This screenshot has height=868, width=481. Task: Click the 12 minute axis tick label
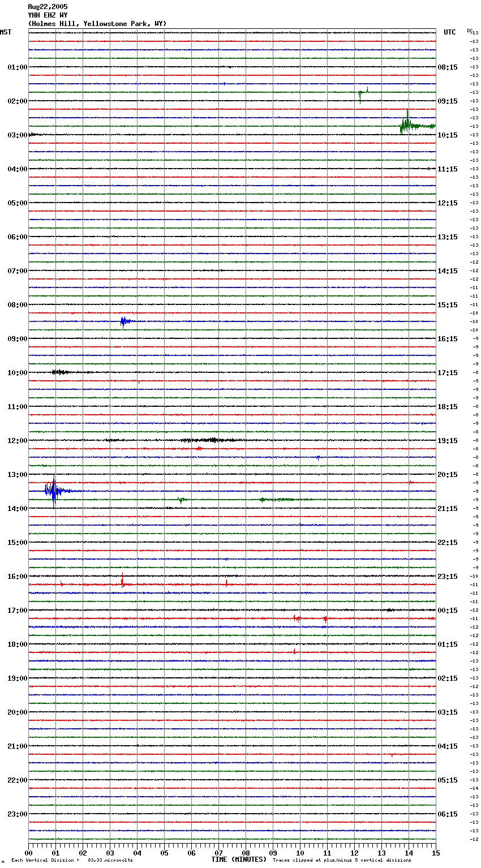click(354, 853)
